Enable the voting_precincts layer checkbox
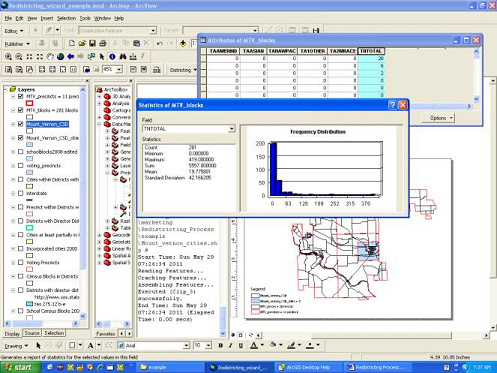 click(21, 166)
